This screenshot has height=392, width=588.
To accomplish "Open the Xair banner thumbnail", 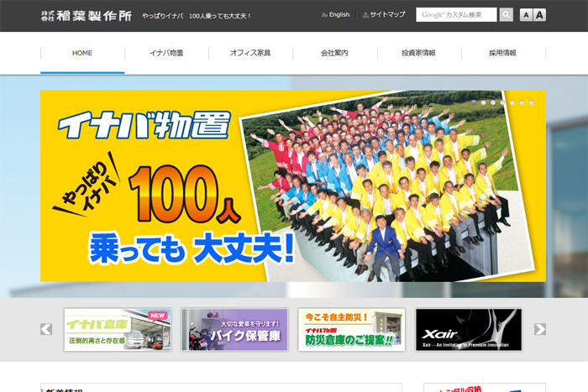I will [468, 329].
